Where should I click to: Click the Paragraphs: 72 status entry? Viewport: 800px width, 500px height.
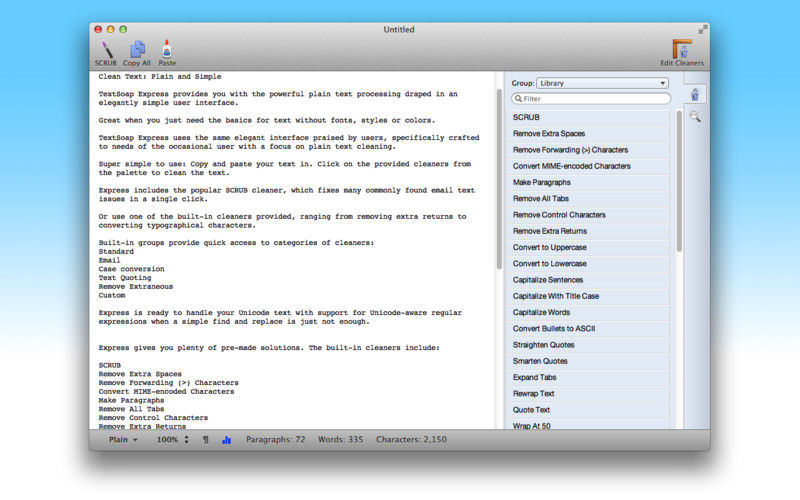click(x=276, y=439)
